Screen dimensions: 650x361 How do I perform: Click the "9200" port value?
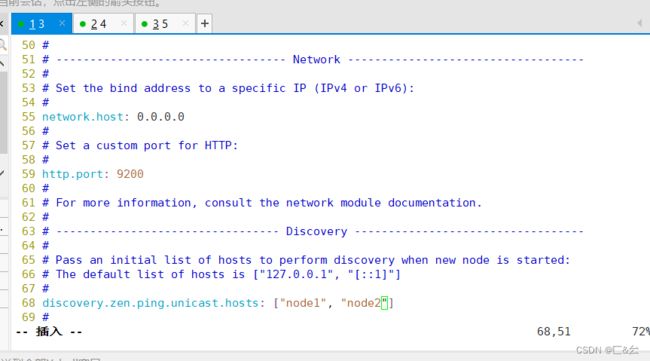(x=130, y=174)
